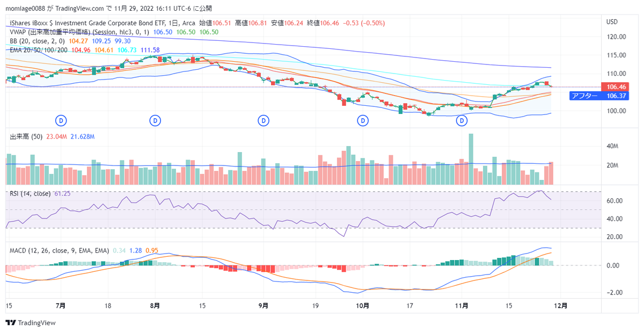Click the 10月 date axis label
Image resolution: width=644 pixels, height=332 pixels.
[x=363, y=306]
